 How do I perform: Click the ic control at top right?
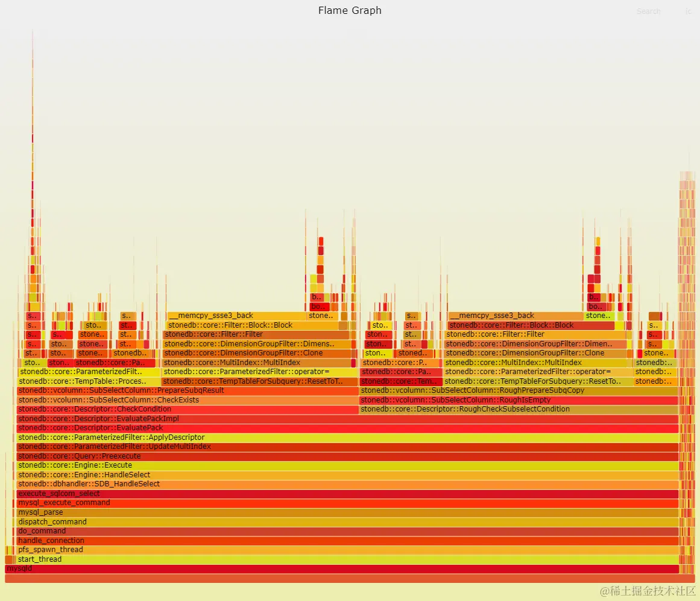[688, 11]
